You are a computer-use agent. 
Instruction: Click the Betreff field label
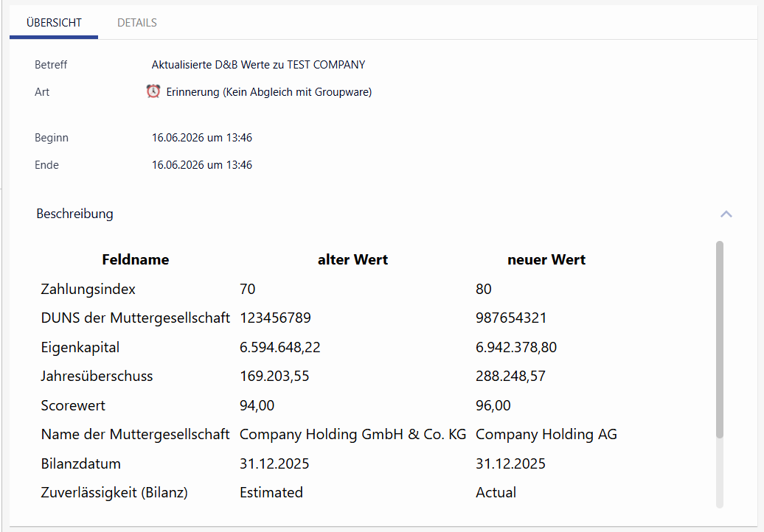(x=51, y=65)
